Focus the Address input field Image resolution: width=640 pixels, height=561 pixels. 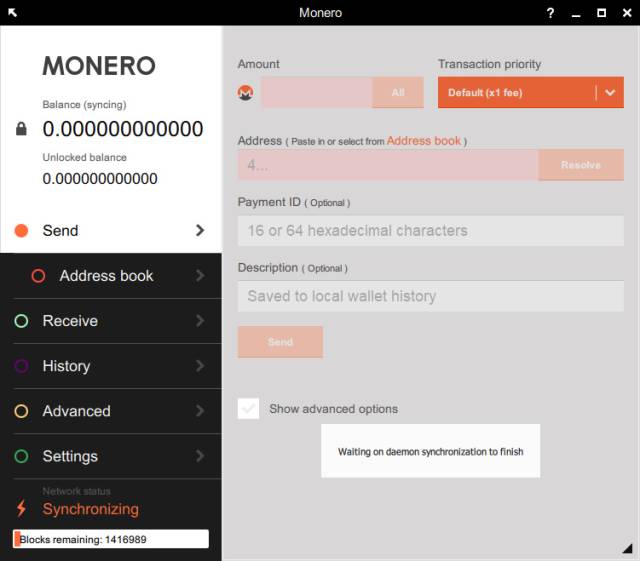(x=388, y=165)
